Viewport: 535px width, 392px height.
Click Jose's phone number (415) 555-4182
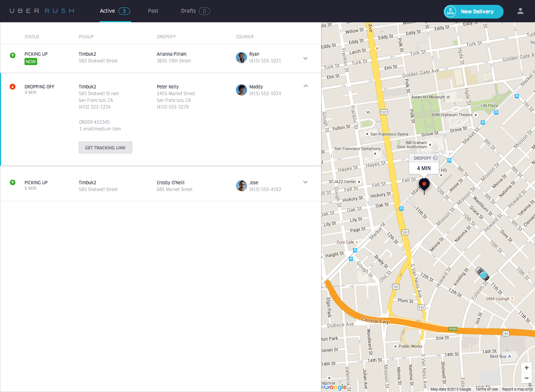265,189
